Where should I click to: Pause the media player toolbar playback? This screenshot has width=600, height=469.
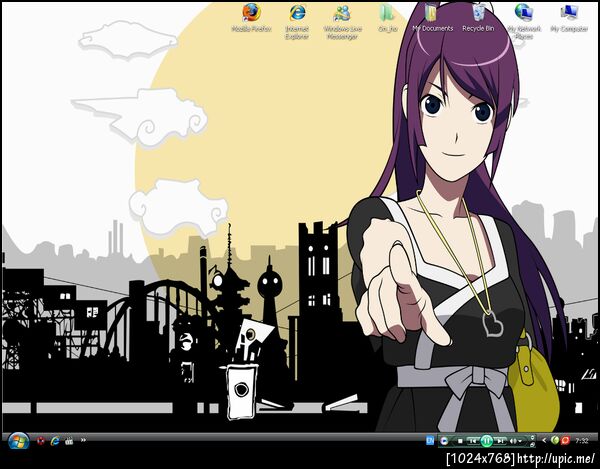click(487, 441)
